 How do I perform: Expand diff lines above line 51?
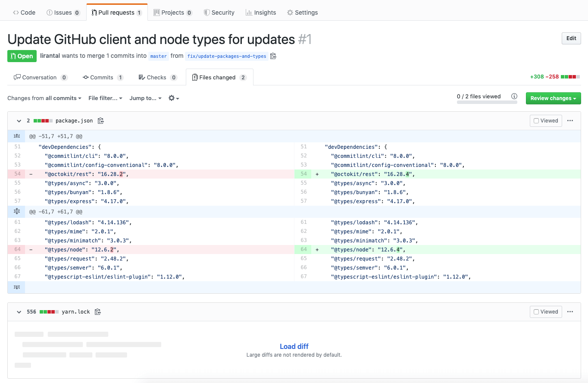click(x=16, y=136)
